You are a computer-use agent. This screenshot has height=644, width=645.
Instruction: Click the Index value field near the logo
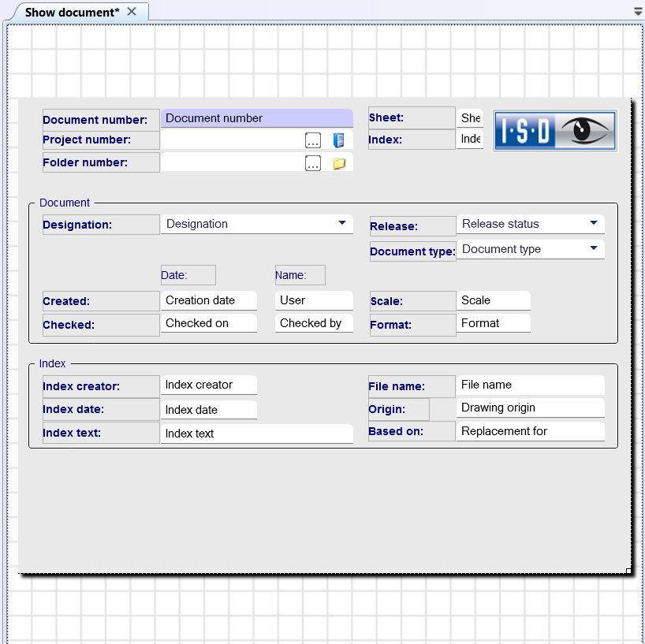point(469,139)
